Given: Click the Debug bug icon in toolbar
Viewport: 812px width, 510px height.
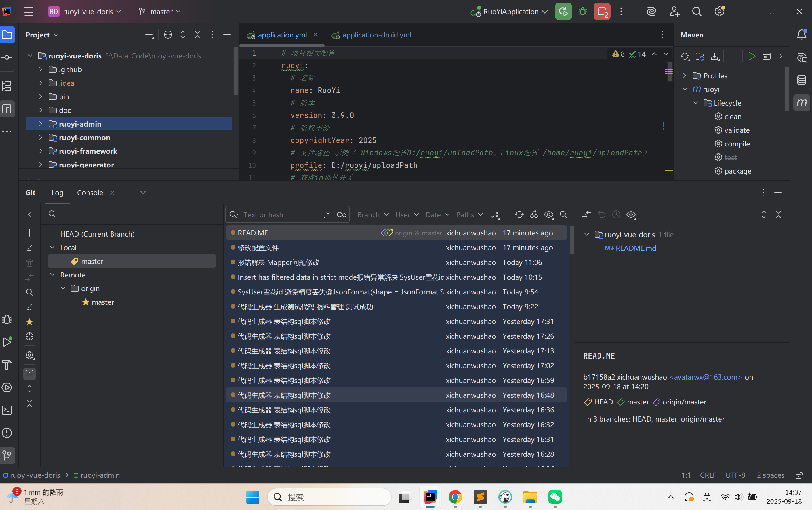Looking at the screenshot, I should (x=582, y=11).
